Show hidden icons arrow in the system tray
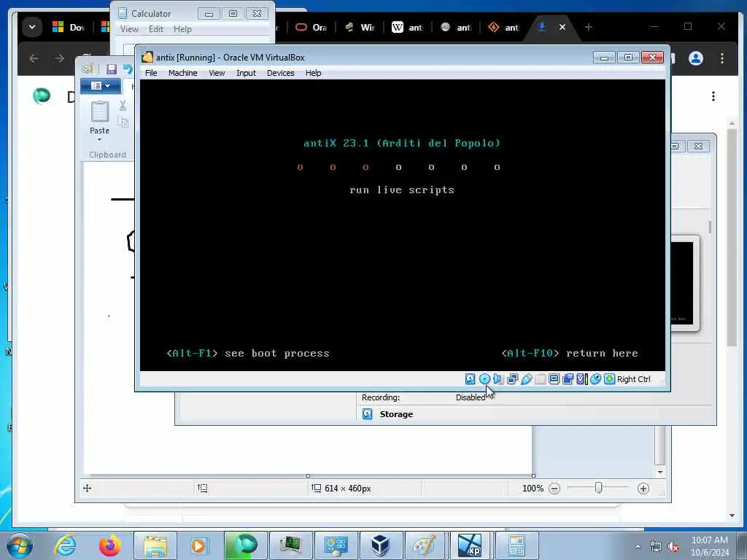This screenshot has width=747, height=560. tap(638, 547)
